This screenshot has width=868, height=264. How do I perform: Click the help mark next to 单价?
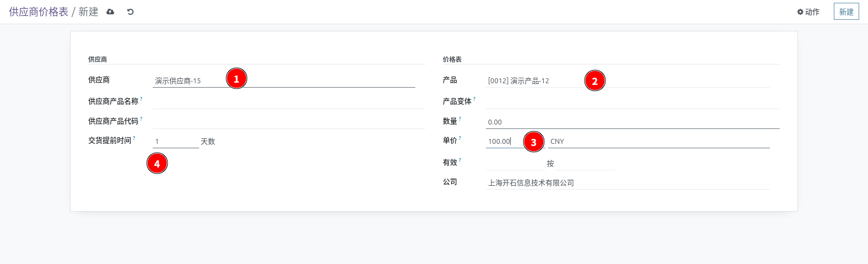tap(460, 138)
